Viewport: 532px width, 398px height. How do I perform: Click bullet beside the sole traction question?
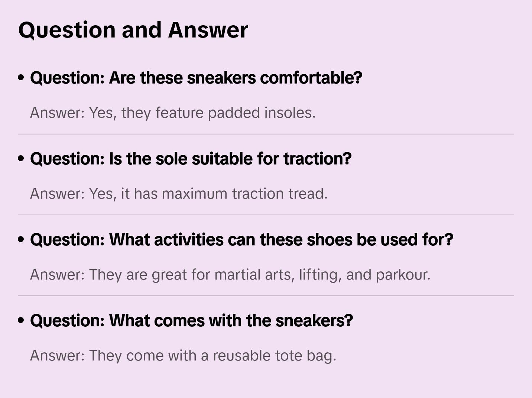(x=21, y=159)
